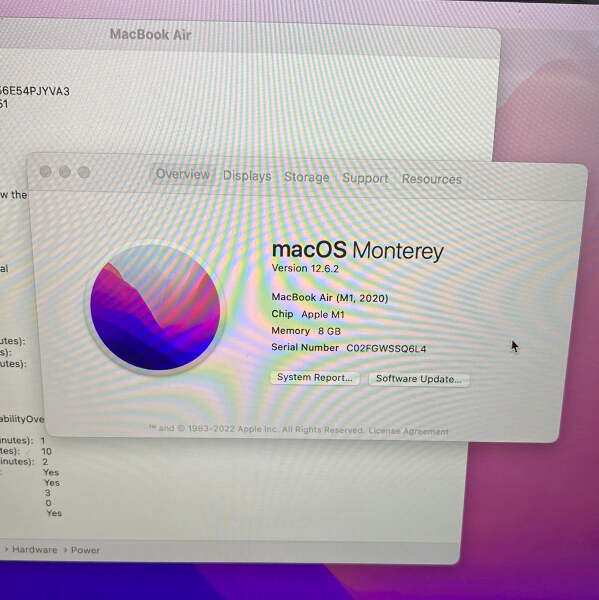Click the Apple copyright notice text

click(256, 429)
